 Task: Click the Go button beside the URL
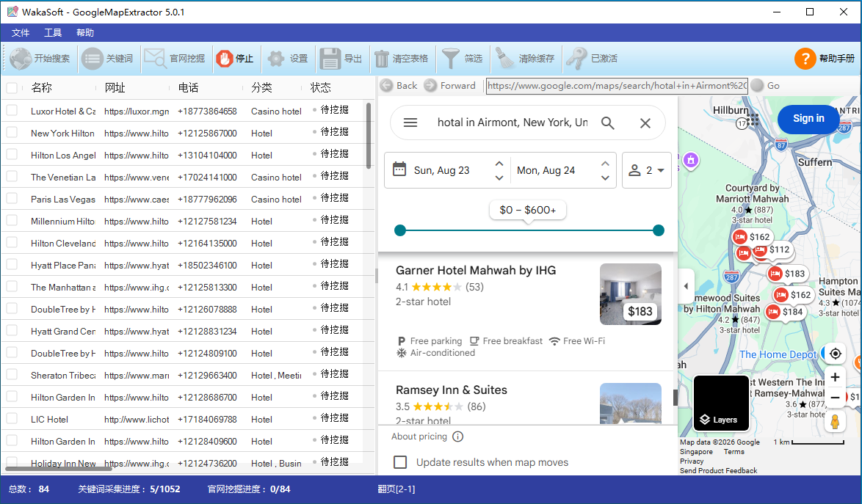766,85
